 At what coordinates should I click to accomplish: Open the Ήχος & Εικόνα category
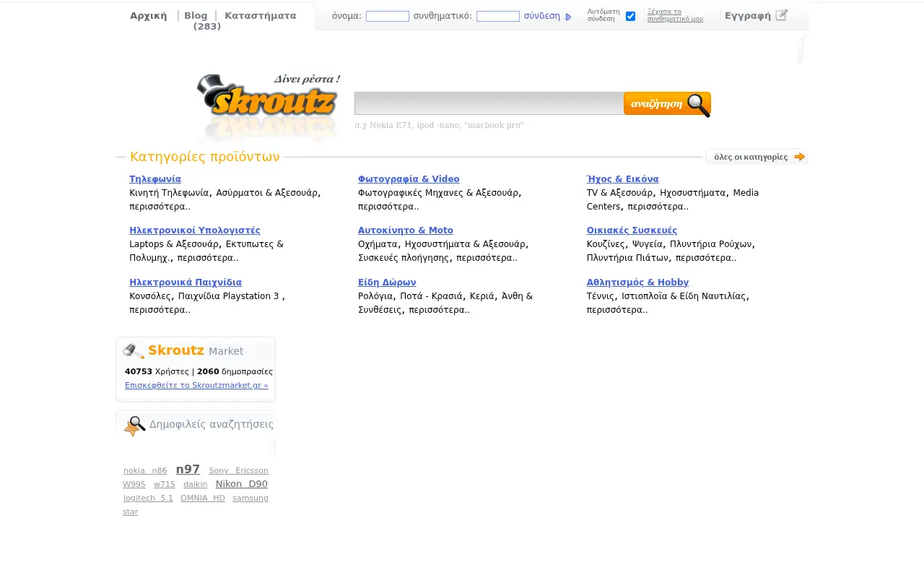point(623,179)
